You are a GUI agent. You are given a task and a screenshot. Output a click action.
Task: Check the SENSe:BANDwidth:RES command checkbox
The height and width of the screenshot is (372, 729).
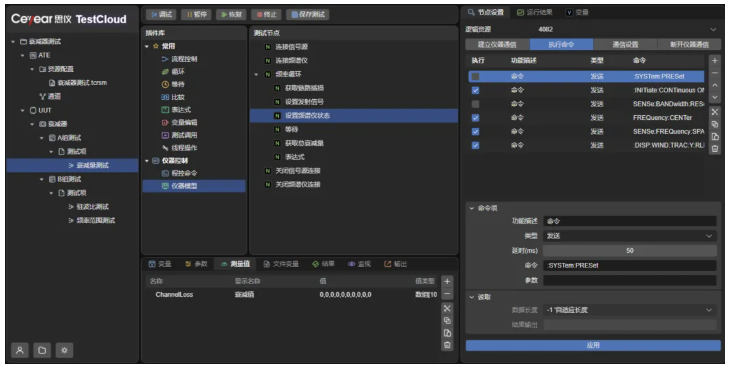point(475,104)
